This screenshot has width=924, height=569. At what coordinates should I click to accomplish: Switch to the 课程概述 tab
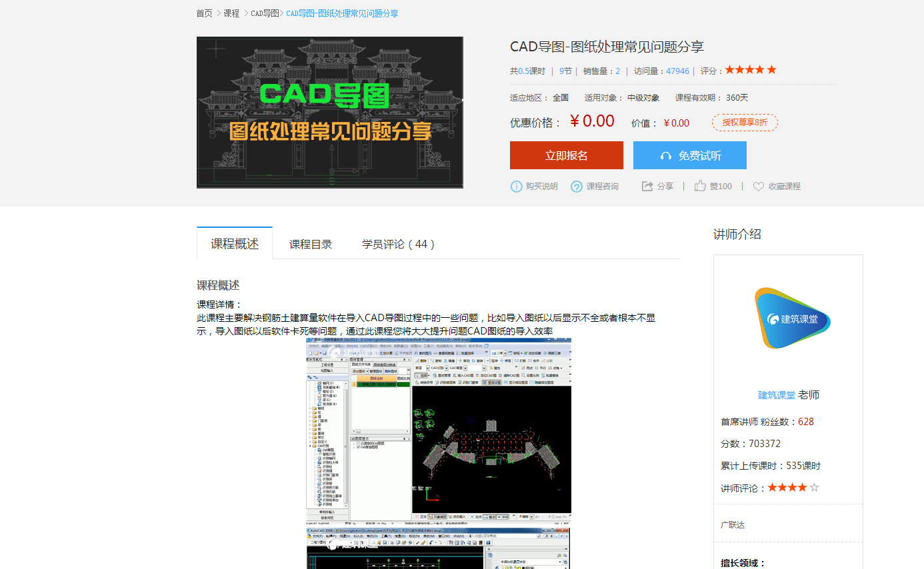click(235, 243)
